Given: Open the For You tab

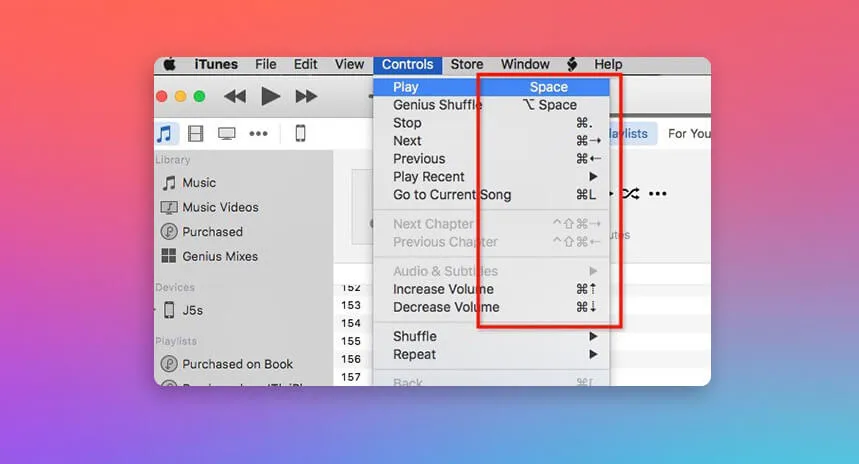Looking at the screenshot, I should tap(688, 134).
